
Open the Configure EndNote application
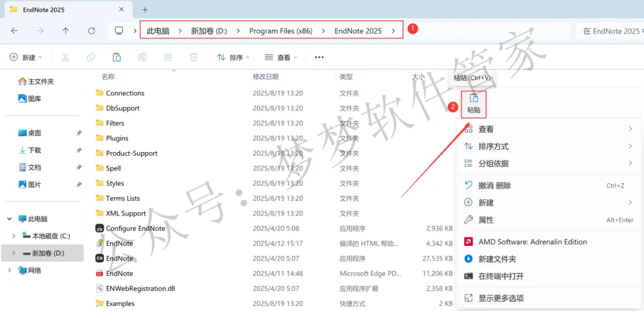(x=135, y=228)
